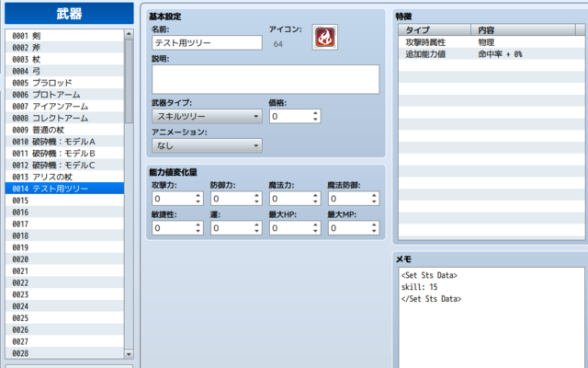Select weapon 0009 普通の杖
The width and height of the screenshot is (588, 368).
[64, 130]
